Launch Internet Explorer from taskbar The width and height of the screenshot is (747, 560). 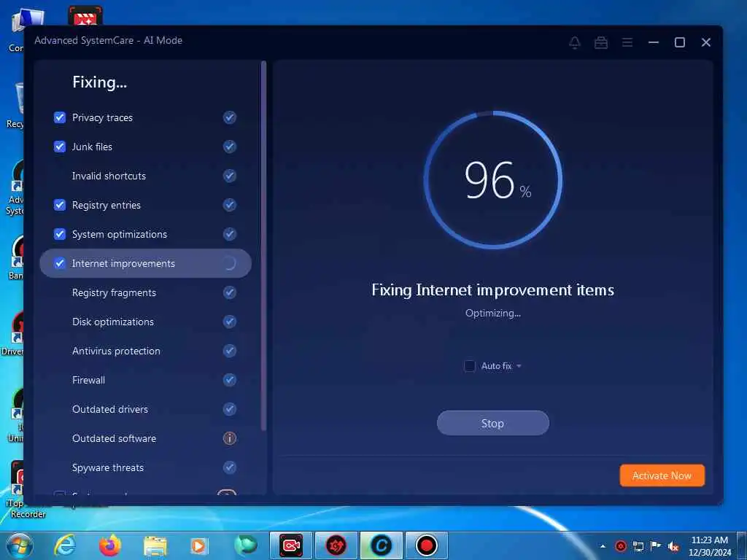click(x=64, y=545)
